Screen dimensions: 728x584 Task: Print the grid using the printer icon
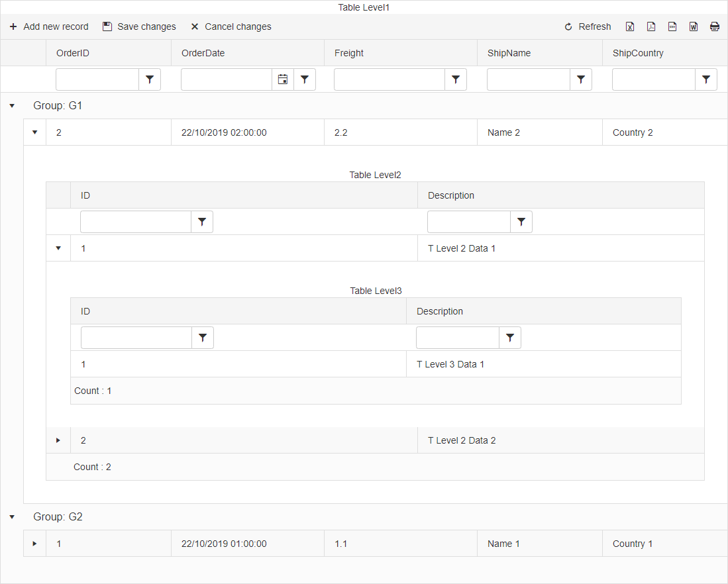[715, 26]
